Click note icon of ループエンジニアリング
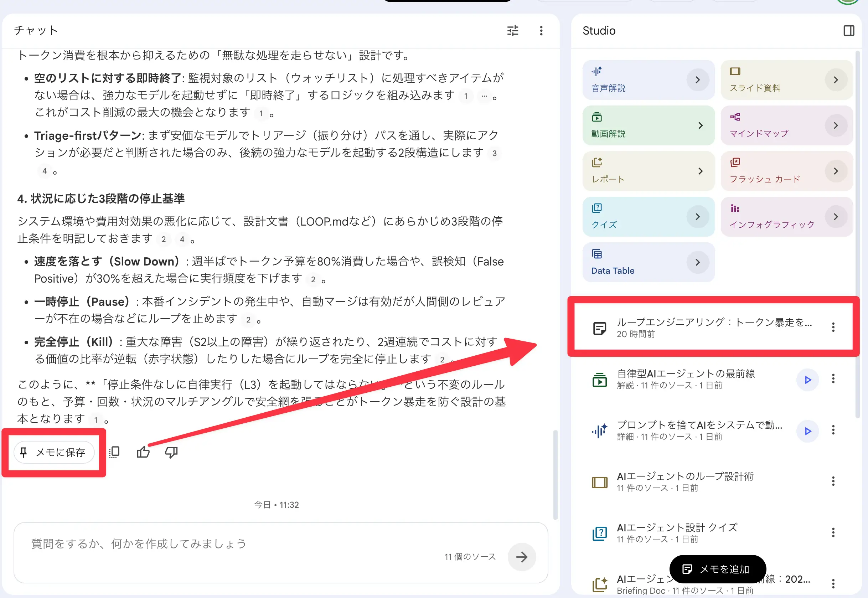Image resolution: width=868 pixels, height=598 pixels. [x=599, y=329]
